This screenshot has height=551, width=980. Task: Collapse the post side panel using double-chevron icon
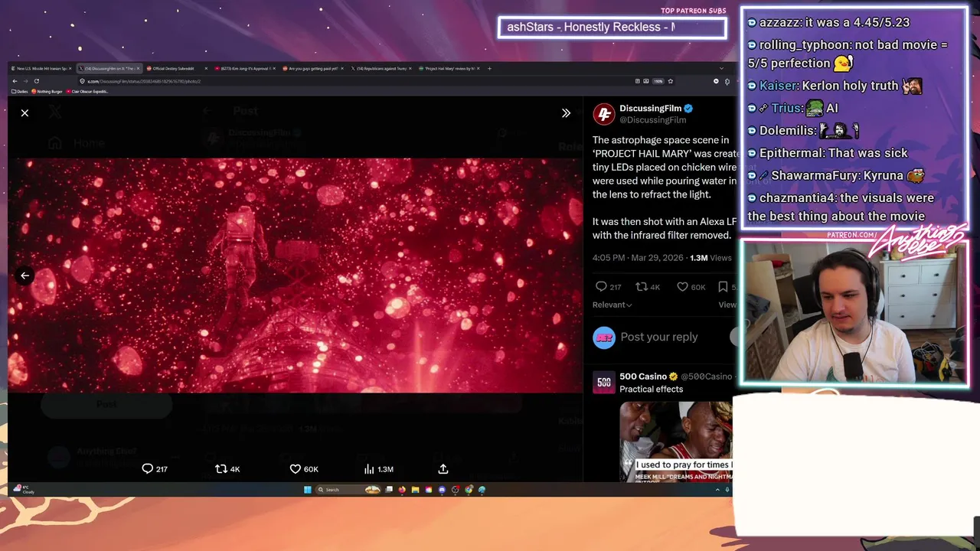click(566, 113)
